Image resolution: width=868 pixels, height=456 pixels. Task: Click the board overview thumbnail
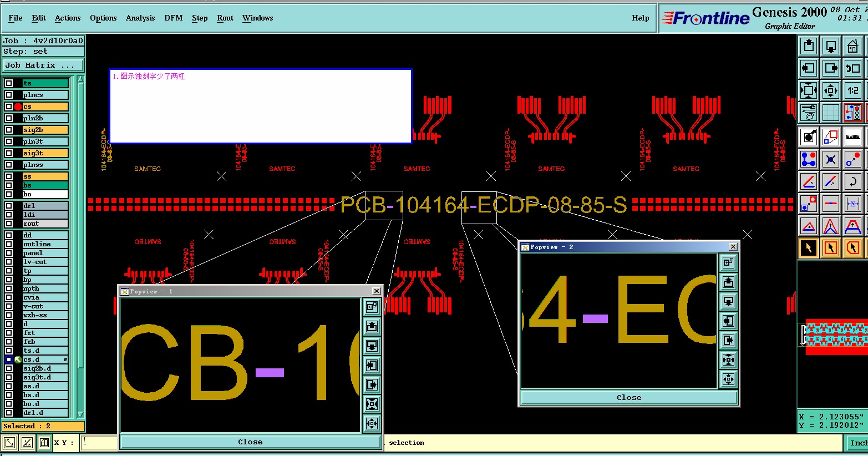834,336
